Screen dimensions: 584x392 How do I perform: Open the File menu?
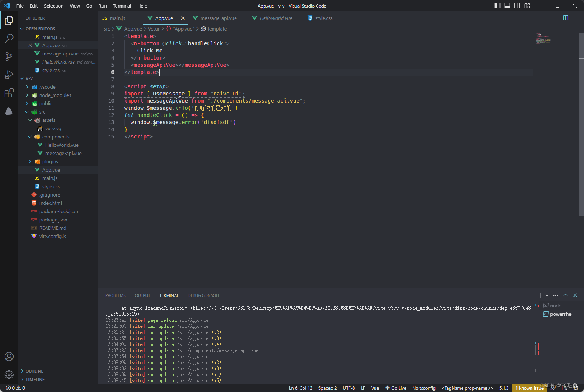[20, 6]
